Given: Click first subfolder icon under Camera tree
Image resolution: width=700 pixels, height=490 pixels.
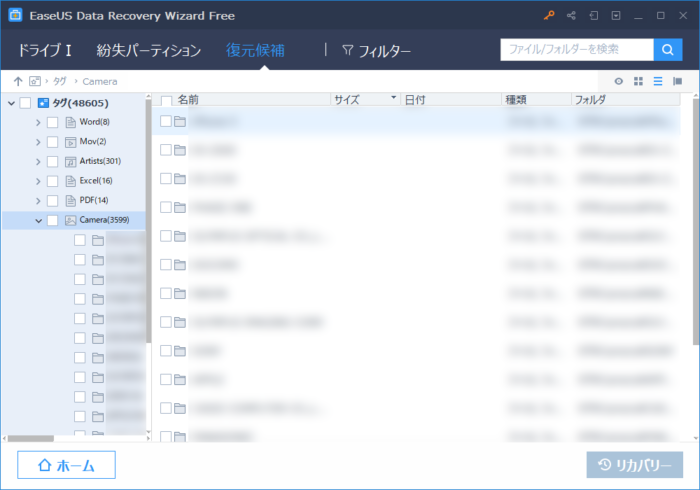Looking at the screenshot, I should [x=98, y=241].
